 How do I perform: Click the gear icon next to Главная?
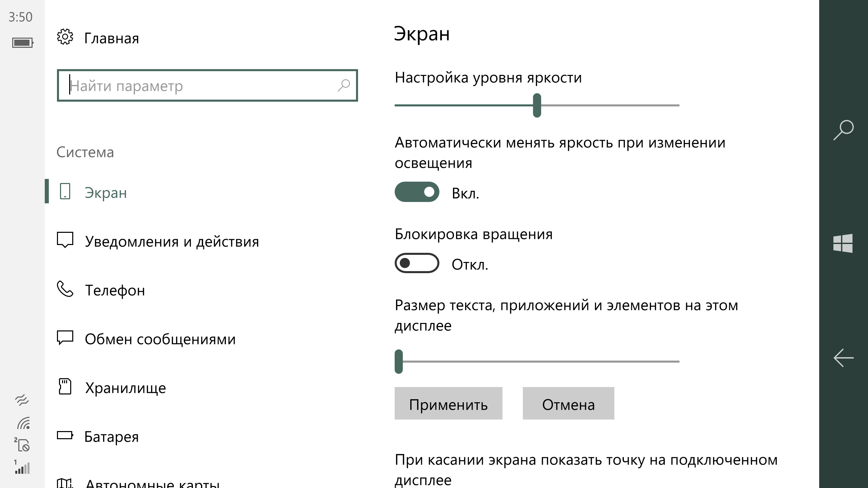[x=65, y=37]
